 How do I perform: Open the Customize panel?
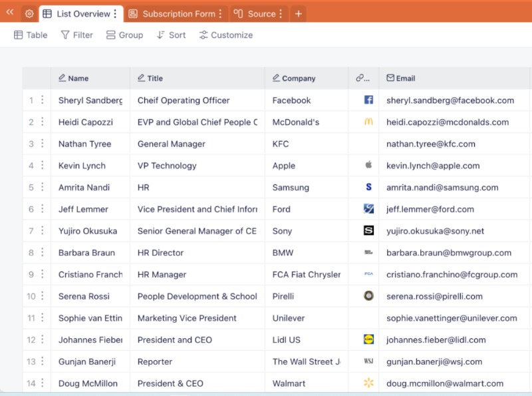pyautogui.click(x=225, y=35)
